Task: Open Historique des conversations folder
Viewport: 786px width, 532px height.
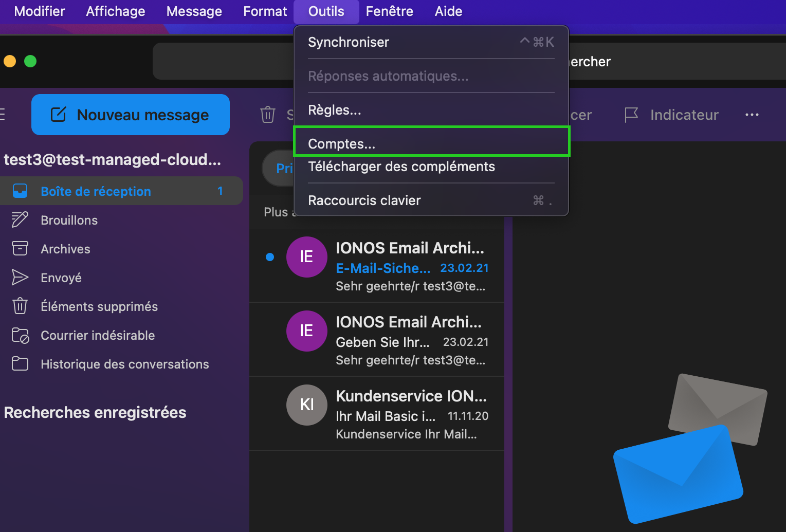Action: click(x=121, y=364)
